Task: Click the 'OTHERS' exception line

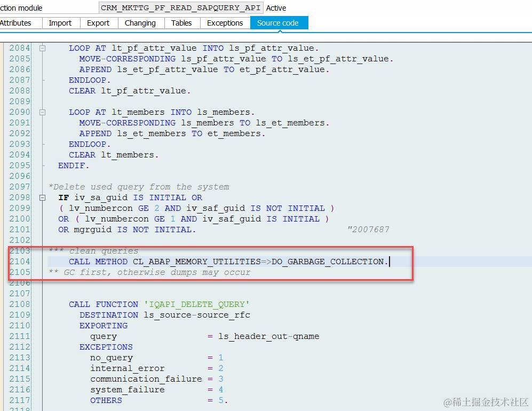Action: coord(158,400)
